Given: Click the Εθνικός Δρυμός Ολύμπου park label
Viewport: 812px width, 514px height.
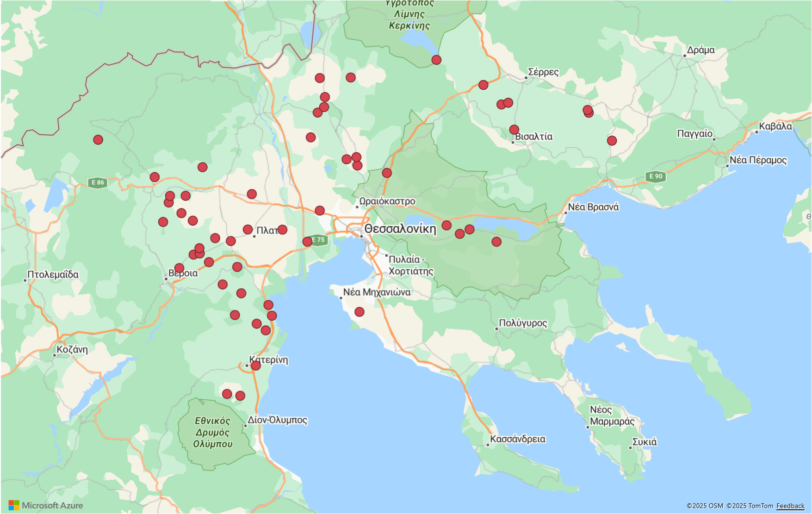Looking at the screenshot, I should 212,432.
